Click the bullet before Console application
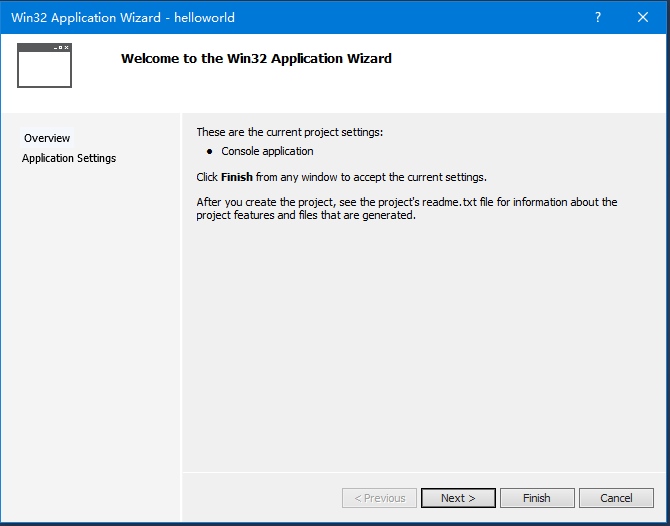This screenshot has height=526, width=670. pyautogui.click(x=210, y=152)
